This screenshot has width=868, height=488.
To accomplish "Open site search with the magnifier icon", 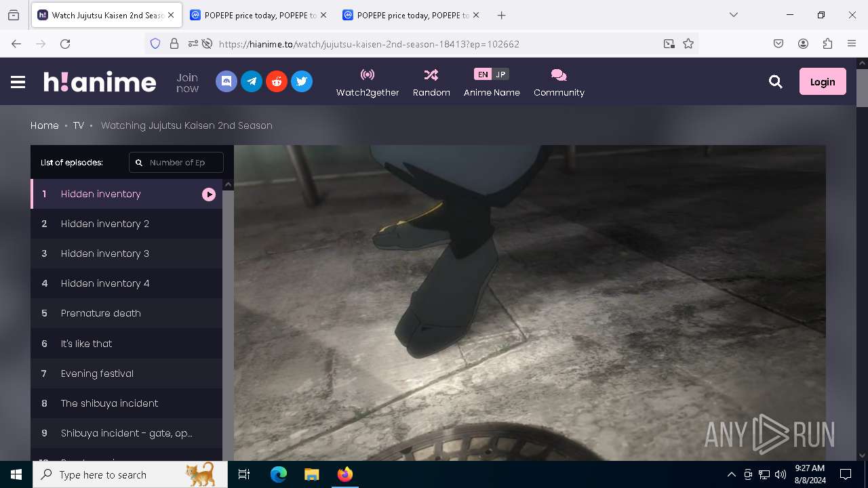I will [776, 82].
